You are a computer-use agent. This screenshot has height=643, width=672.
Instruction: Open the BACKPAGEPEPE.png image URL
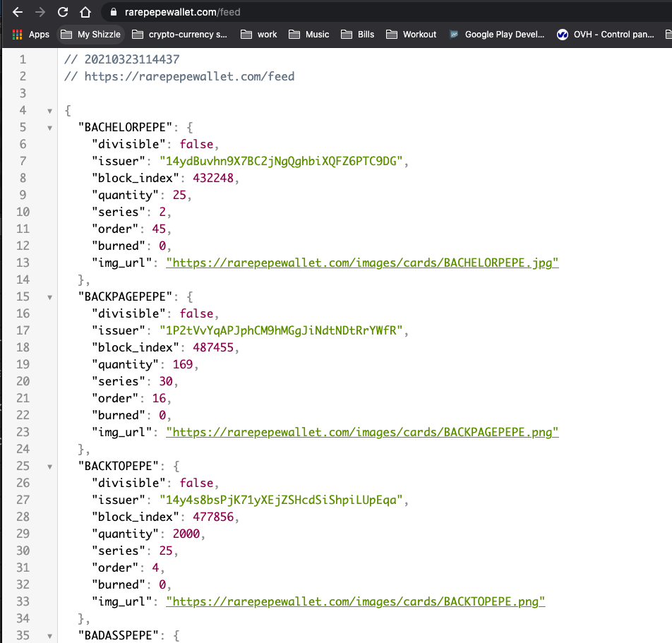(362, 432)
